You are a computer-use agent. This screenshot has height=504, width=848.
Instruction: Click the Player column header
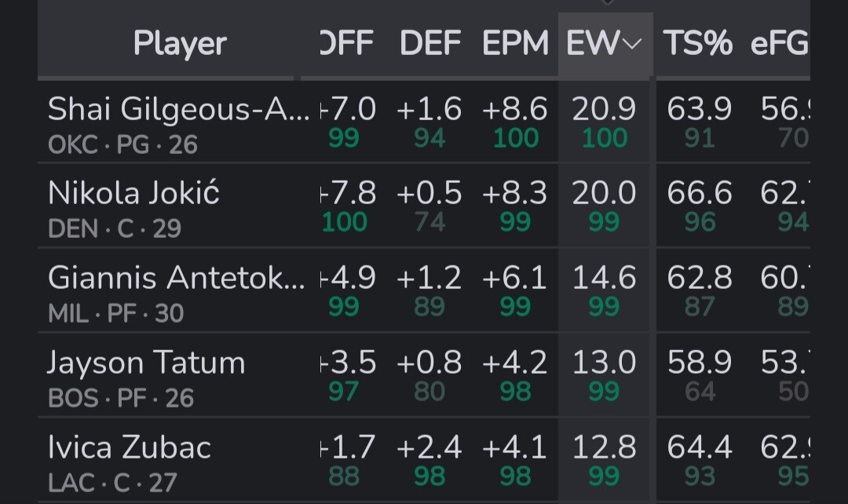[180, 44]
